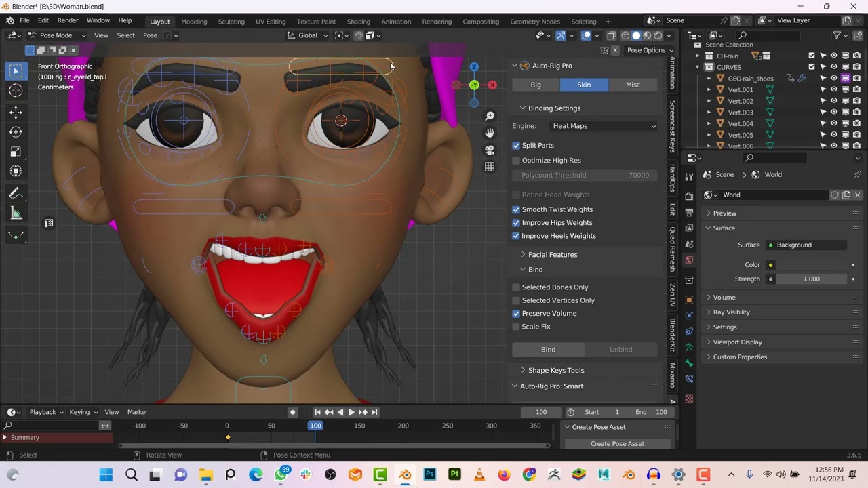This screenshot has height=488, width=868.
Task: Activate the Rotate tool
Action: (16, 132)
